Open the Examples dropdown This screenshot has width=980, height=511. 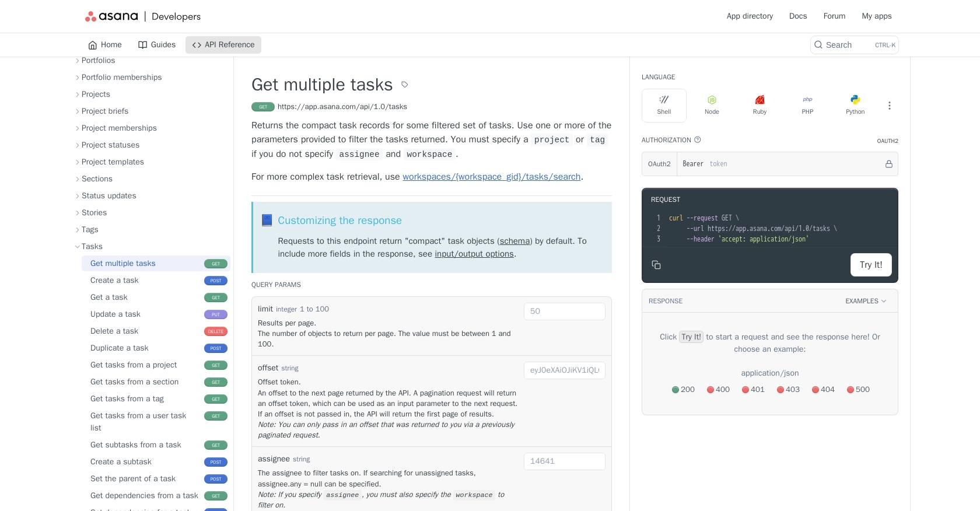click(x=866, y=301)
